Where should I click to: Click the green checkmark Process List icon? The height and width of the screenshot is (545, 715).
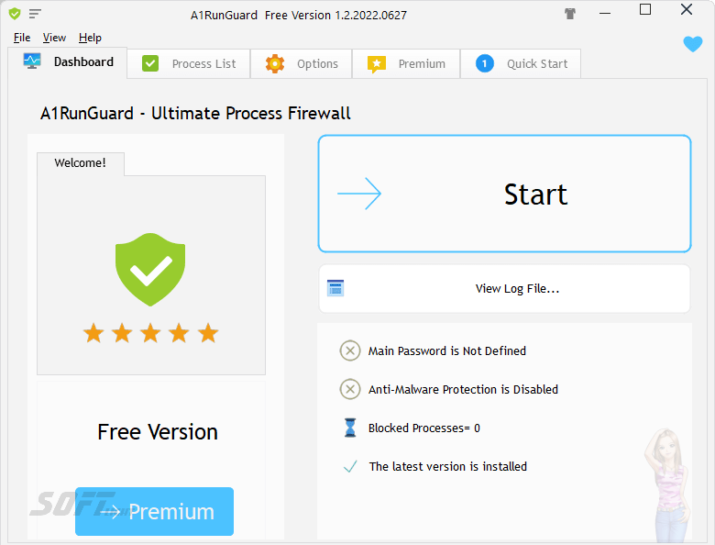(150, 63)
